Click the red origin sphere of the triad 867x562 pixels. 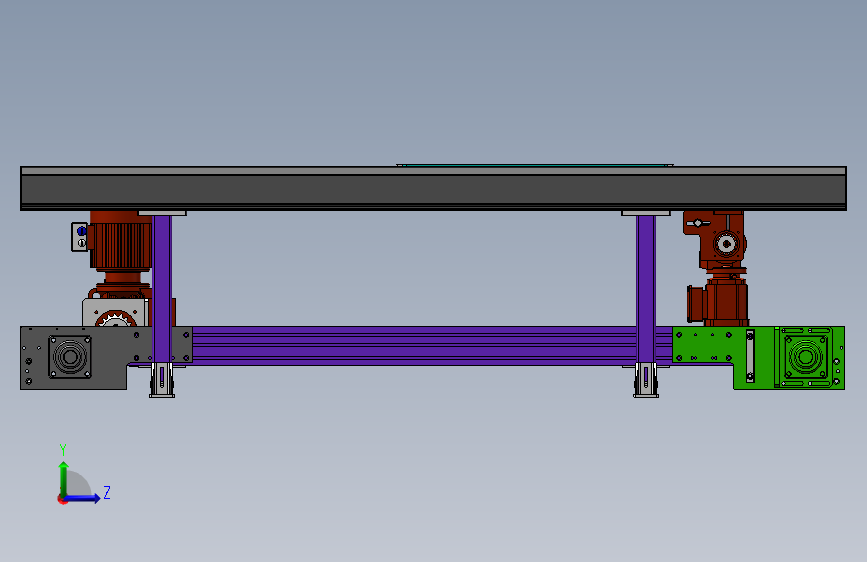[62, 499]
